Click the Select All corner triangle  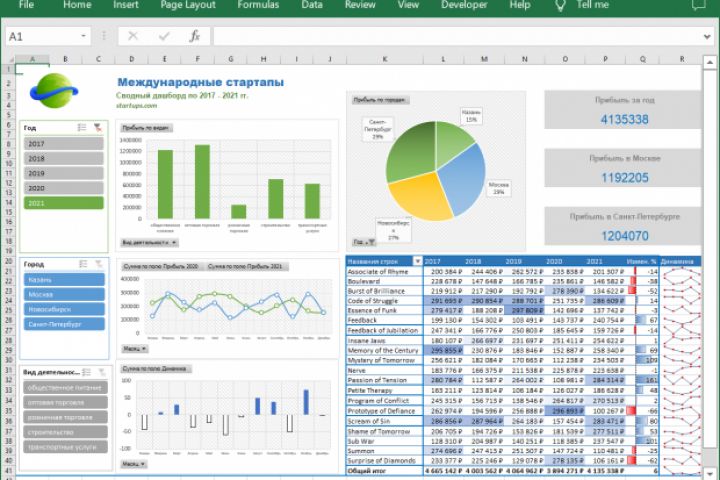click(9, 59)
